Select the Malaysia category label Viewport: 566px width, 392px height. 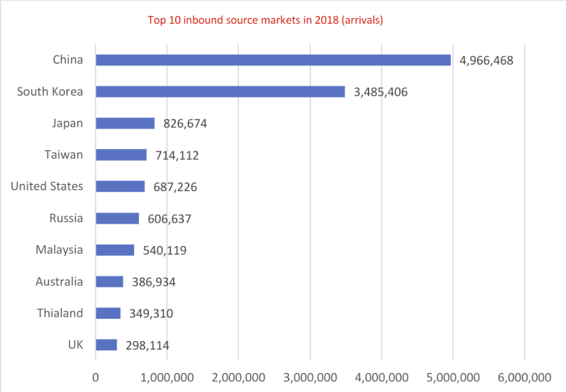tap(59, 249)
